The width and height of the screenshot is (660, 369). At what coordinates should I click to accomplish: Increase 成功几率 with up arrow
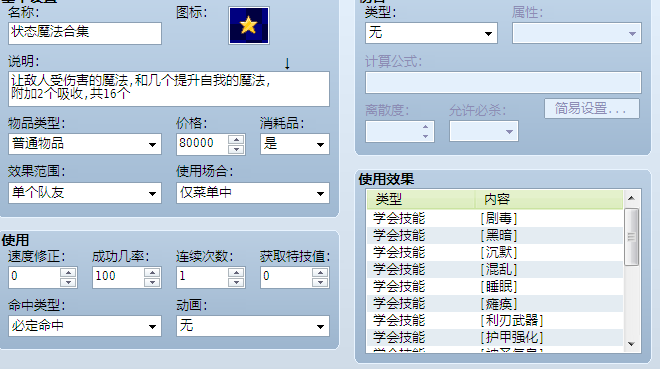[152, 273]
